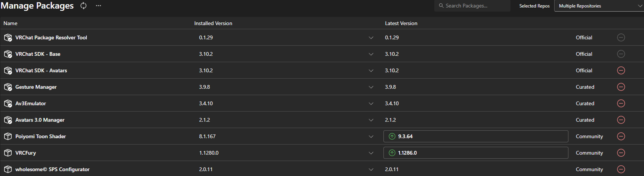Viewport: 644px width, 176px height.
Task: Click the VRChat SDK - Base package icon
Action: click(x=8, y=54)
